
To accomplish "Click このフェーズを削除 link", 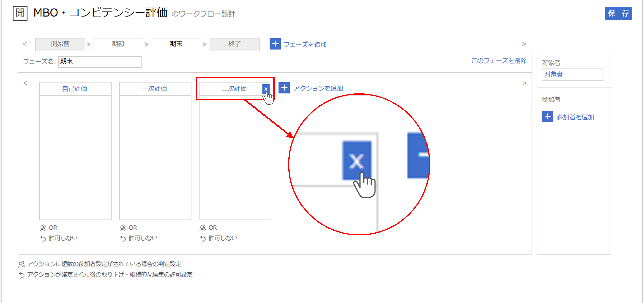I will [499, 61].
